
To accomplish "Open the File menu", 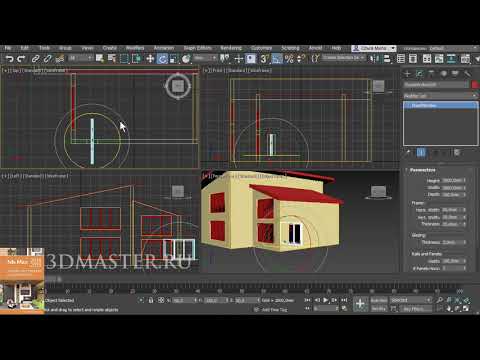I will click(x=8, y=48).
